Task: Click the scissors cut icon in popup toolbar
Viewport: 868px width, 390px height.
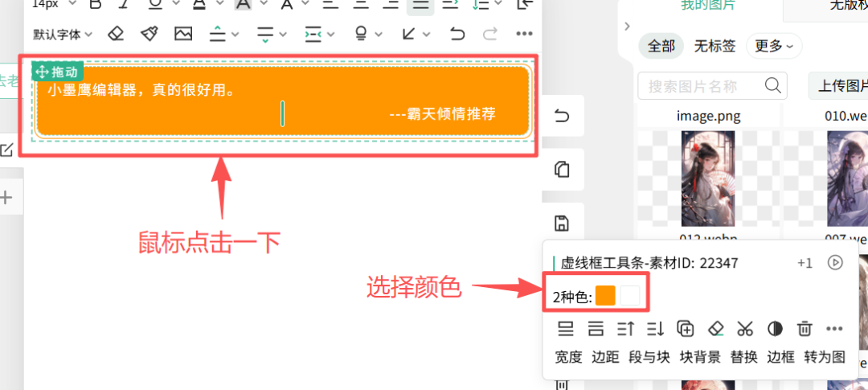Action: pos(745,328)
